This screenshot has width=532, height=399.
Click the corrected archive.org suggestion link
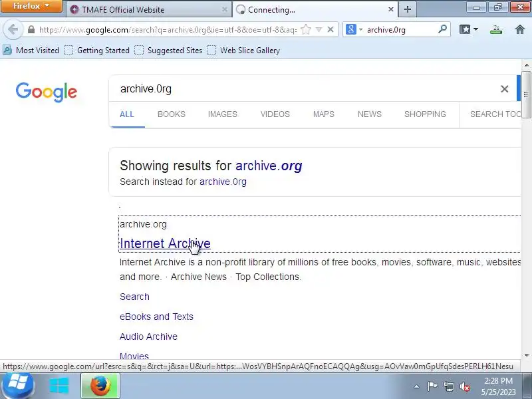tap(269, 166)
